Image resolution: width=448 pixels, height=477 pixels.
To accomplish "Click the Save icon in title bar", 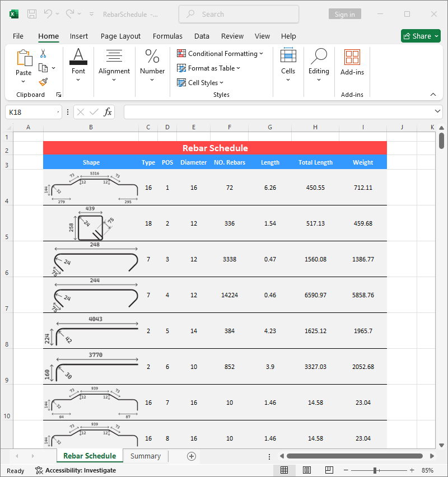I will [32, 14].
